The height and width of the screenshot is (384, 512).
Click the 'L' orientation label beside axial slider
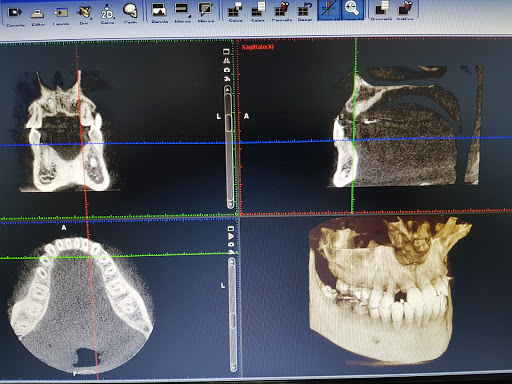223,286
